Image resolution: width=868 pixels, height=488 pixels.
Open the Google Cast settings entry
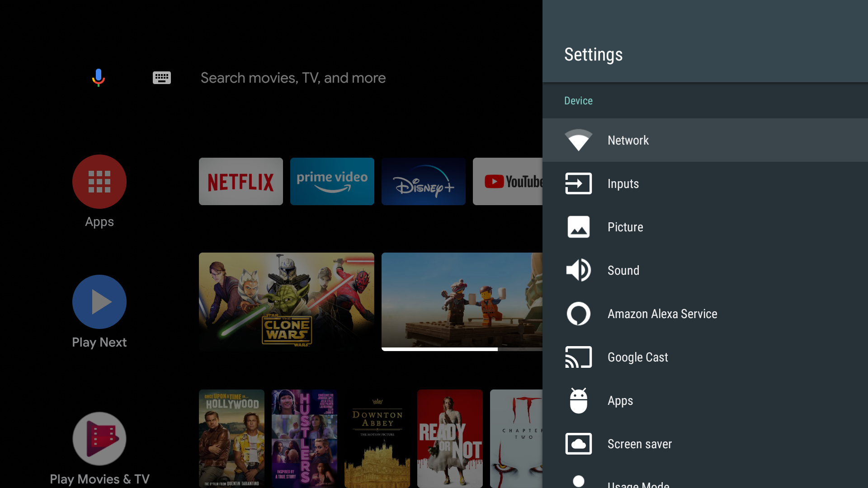point(705,357)
